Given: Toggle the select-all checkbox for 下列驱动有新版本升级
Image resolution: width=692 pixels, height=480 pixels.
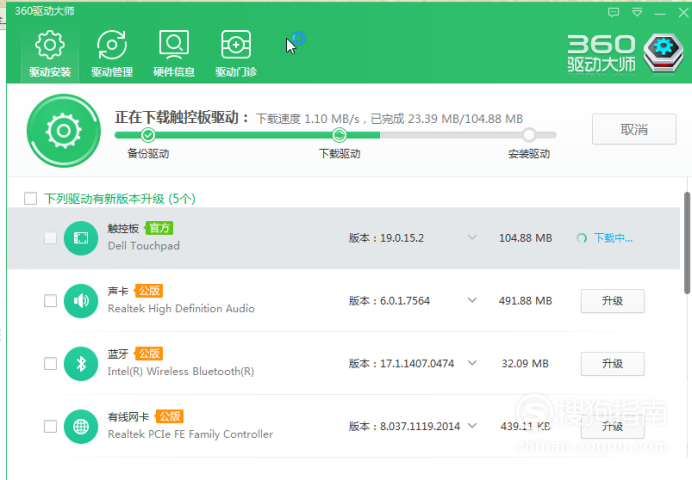Looking at the screenshot, I should tap(30, 199).
